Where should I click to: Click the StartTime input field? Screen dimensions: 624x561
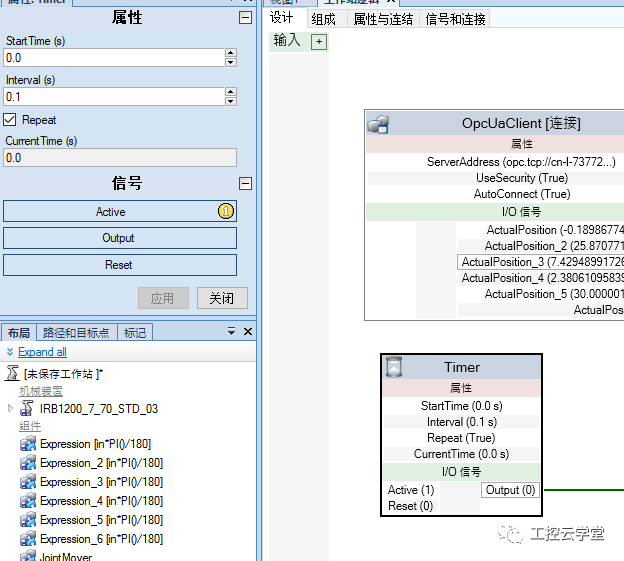[114, 58]
